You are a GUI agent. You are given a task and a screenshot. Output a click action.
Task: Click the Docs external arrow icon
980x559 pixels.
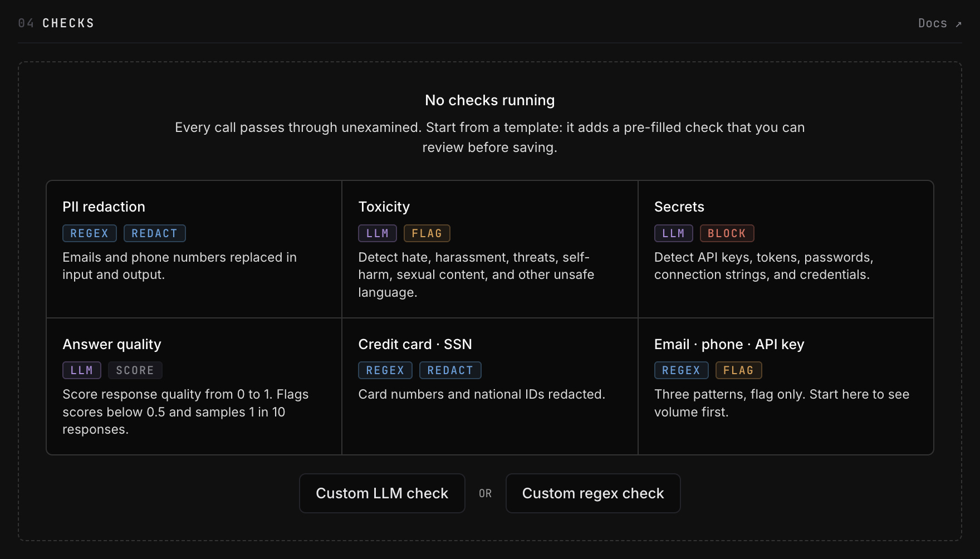pyautogui.click(x=958, y=24)
